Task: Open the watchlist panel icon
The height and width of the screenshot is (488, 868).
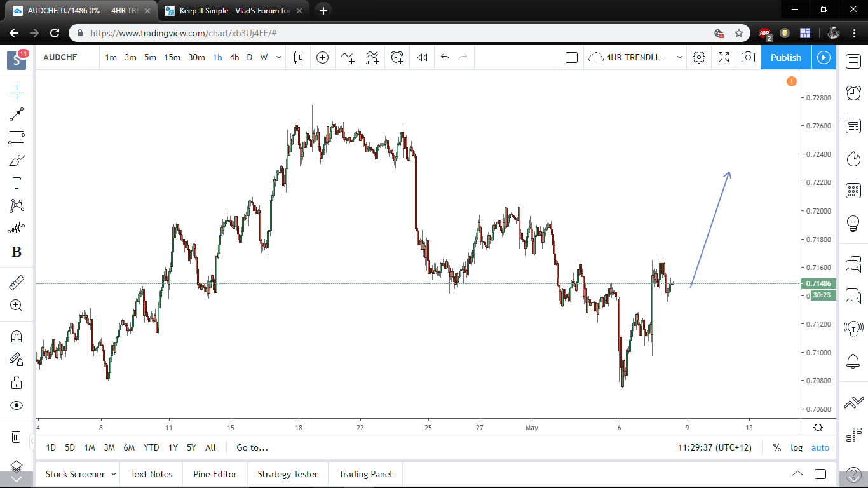Action: 853,61
